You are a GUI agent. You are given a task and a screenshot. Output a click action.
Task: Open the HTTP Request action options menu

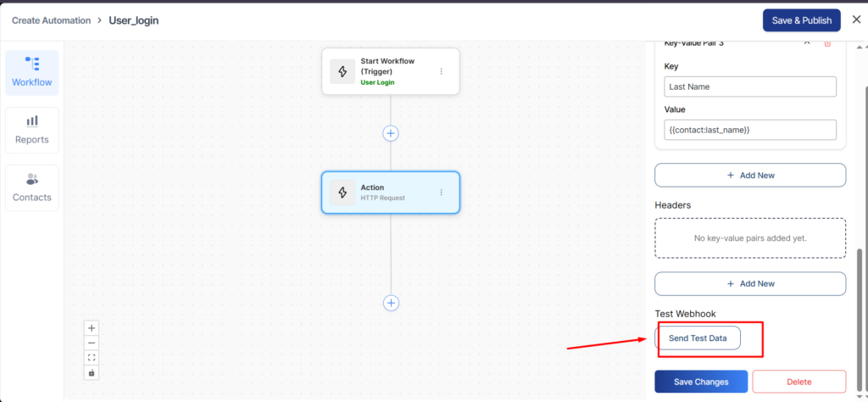click(x=441, y=193)
